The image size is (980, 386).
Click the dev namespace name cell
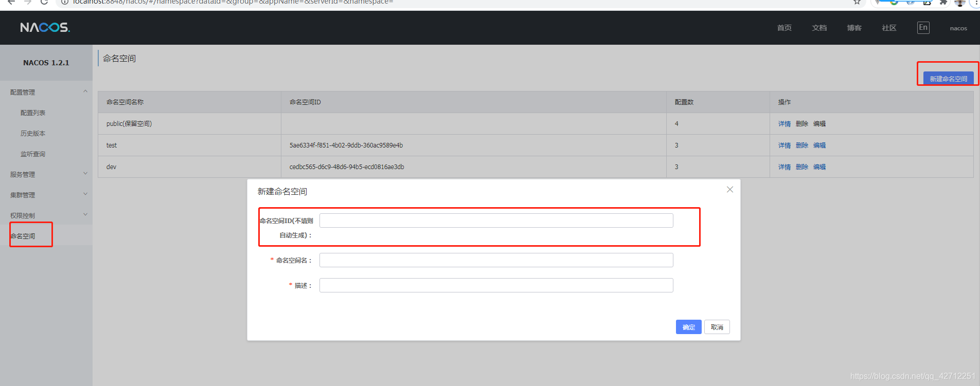(x=189, y=167)
